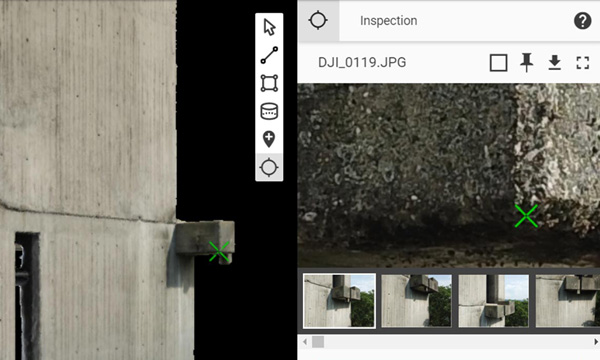The width and height of the screenshot is (600, 360).
Task: Pin the DJI_0119.JPG image
Action: (x=527, y=62)
